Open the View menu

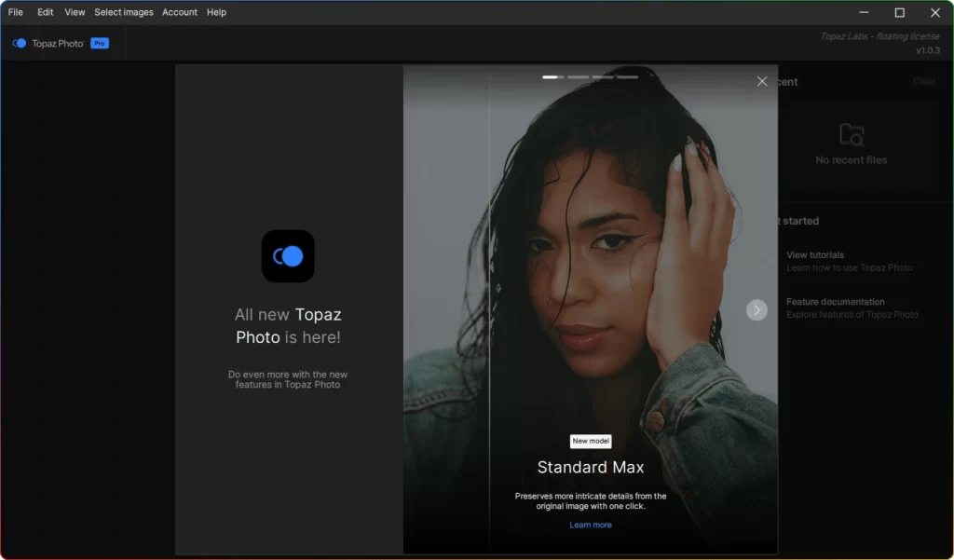(75, 12)
